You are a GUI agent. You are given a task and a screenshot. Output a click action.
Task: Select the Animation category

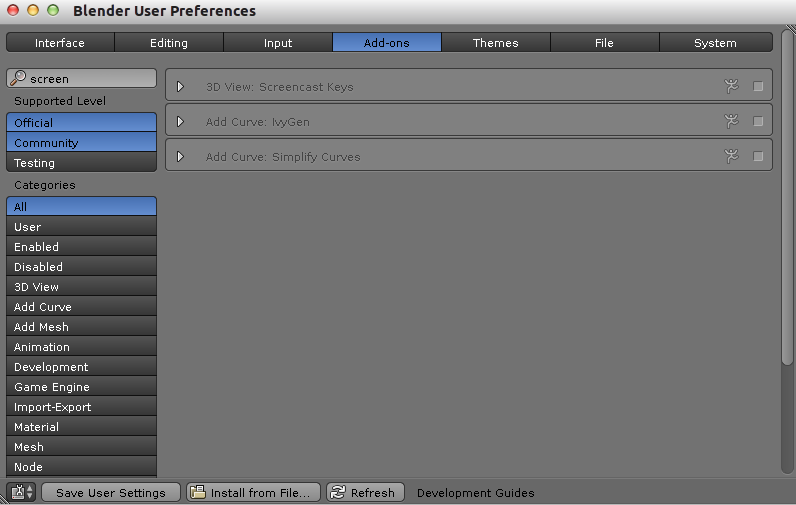tap(81, 347)
